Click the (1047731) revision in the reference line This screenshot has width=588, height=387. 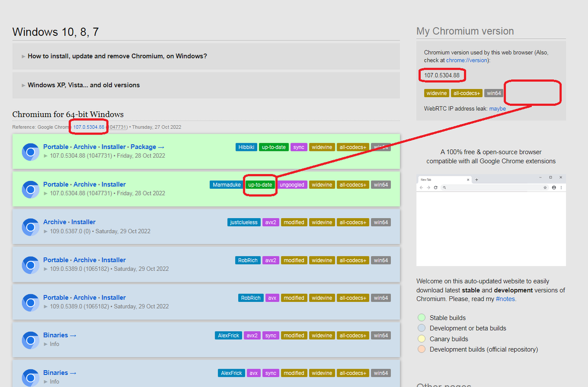118,127
